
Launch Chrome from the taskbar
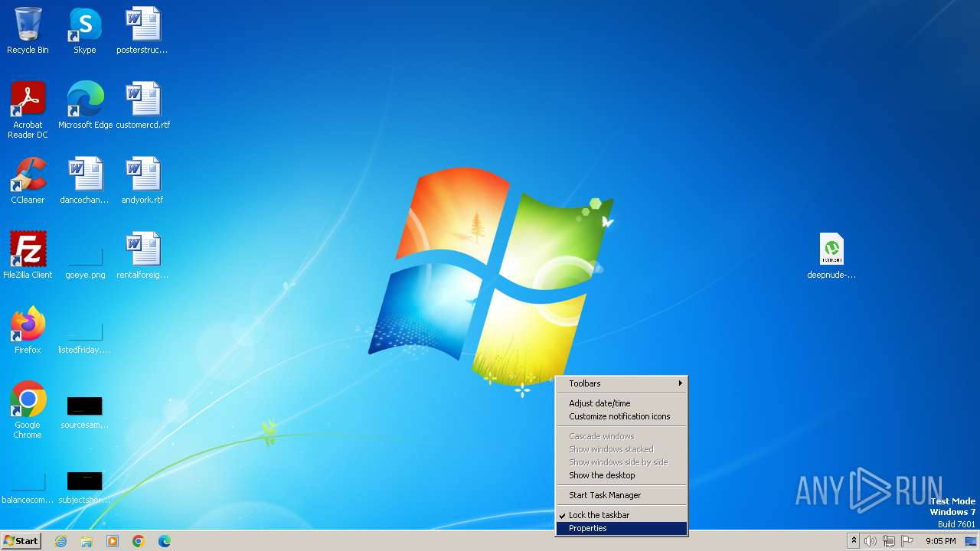[139, 541]
